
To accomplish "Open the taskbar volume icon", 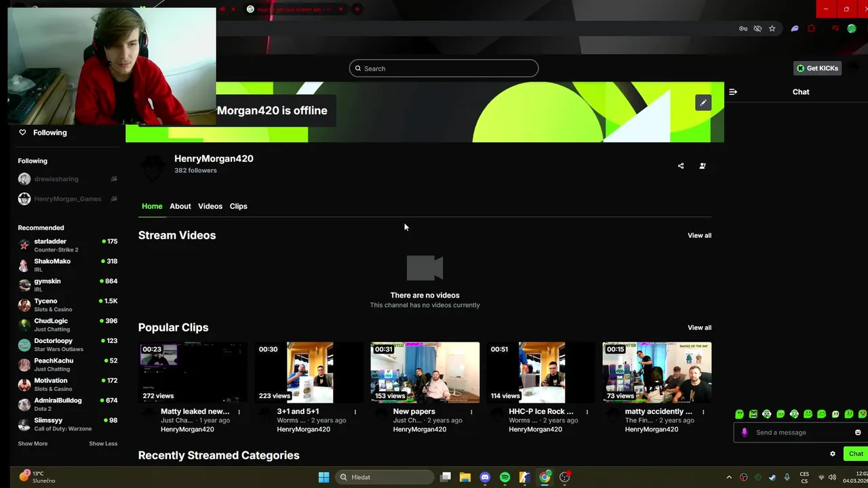I will point(831,477).
